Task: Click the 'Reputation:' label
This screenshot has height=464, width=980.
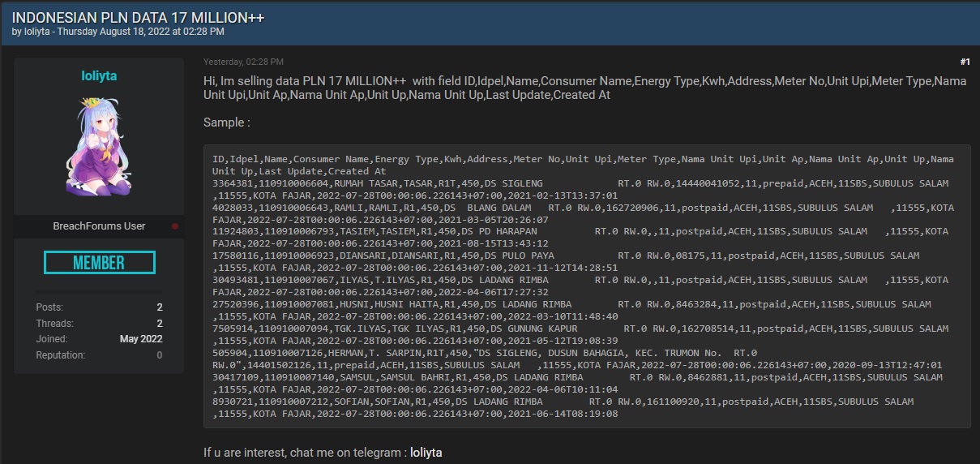Action: (61, 355)
